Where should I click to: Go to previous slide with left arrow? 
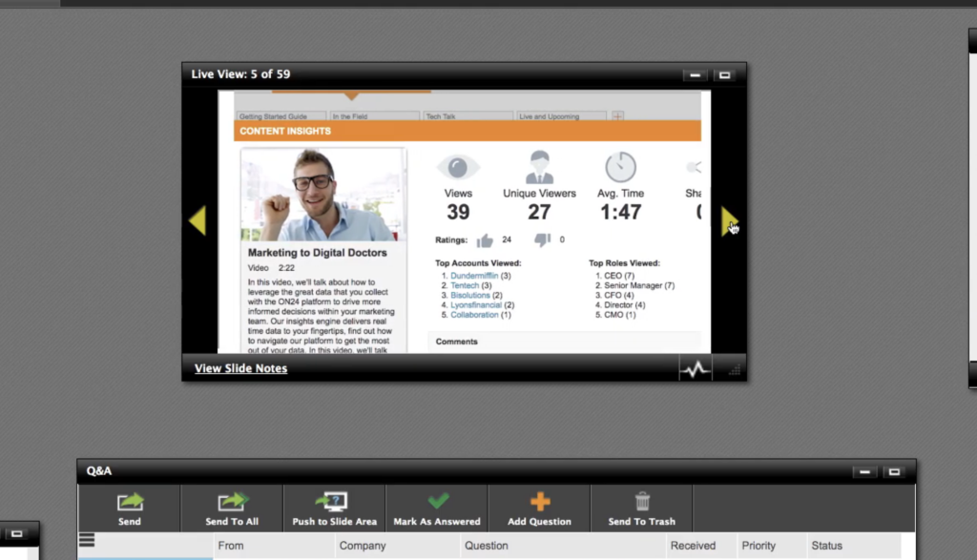click(197, 221)
